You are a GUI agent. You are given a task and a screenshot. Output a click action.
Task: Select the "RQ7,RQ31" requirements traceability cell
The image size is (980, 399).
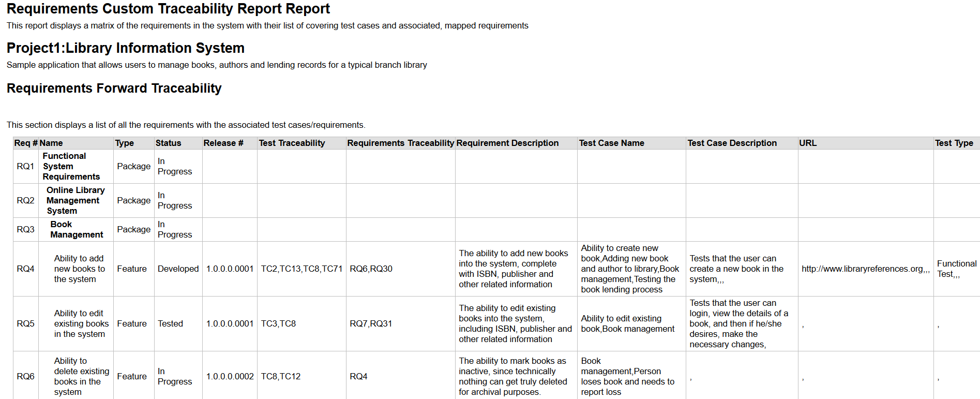(x=371, y=324)
